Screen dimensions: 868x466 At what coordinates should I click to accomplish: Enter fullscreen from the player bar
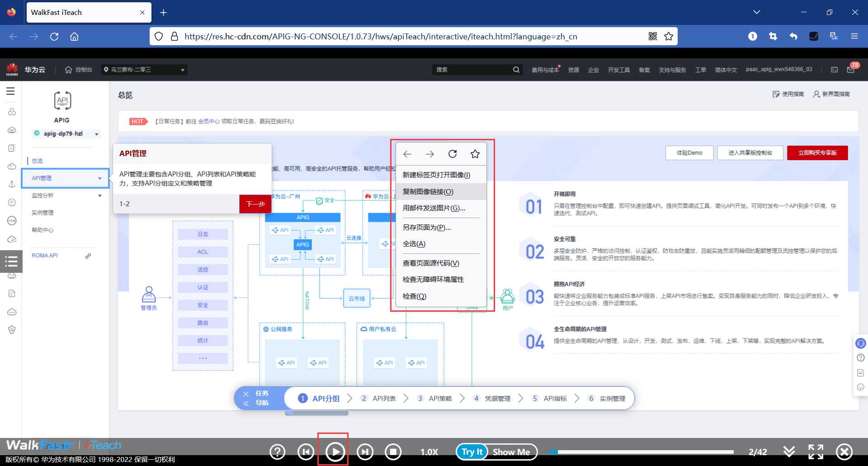[816, 452]
